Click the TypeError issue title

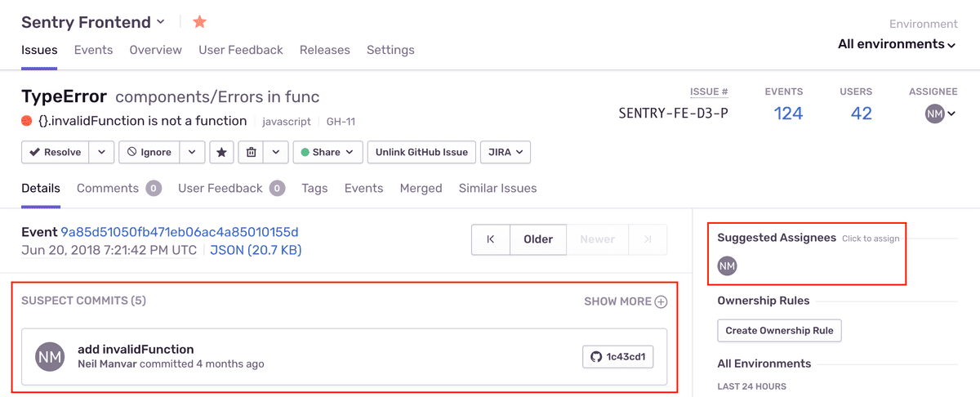64,96
